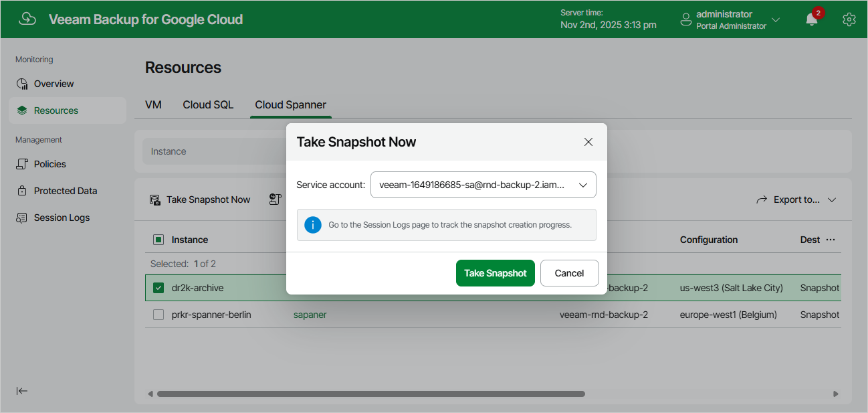This screenshot has width=868, height=413.
Task: Click right arrow of horizontal scrollbar
Action: click(835, 394)
